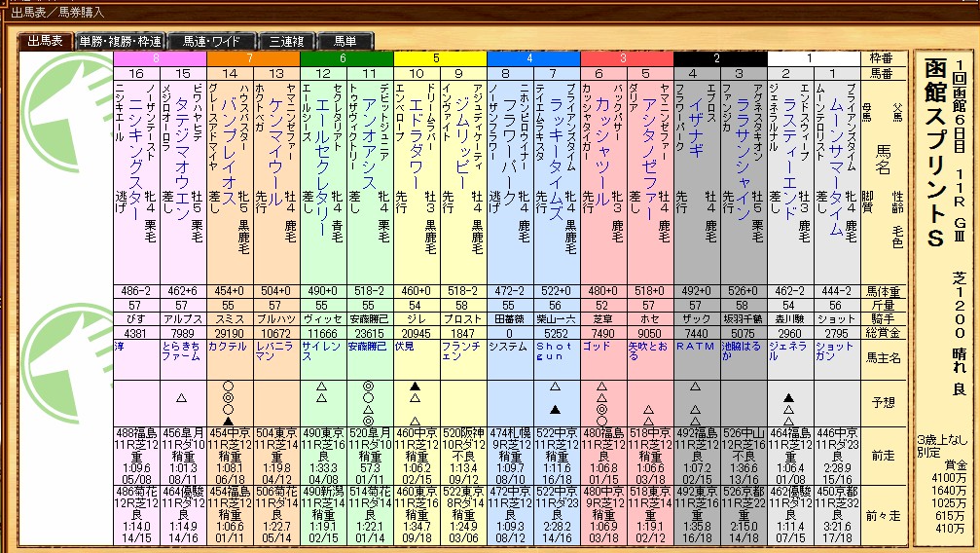Open the 馬単 betting tab

345,41
